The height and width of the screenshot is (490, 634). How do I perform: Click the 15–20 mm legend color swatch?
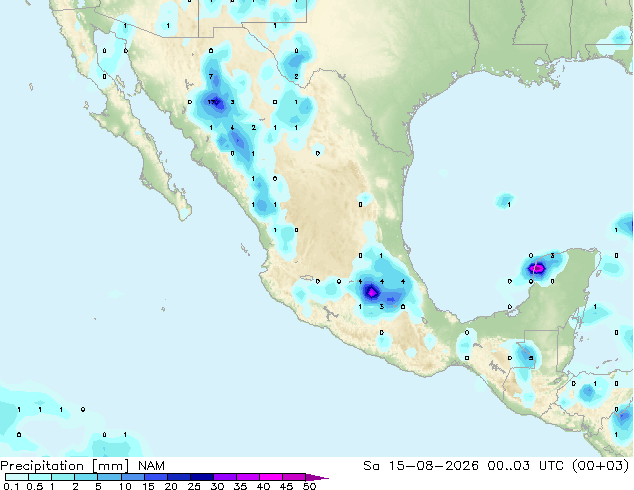156,477
